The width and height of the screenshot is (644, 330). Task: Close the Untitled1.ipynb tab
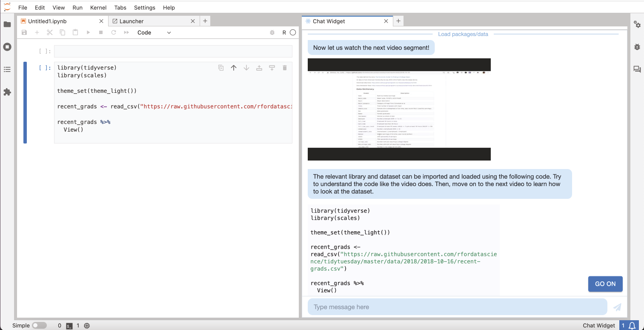101,21
